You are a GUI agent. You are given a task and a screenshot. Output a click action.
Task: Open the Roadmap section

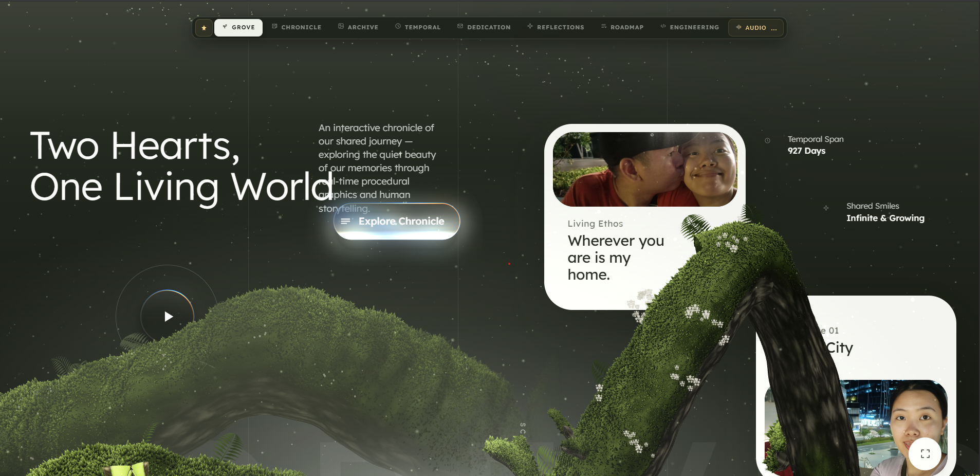click(x=622, y=27)
